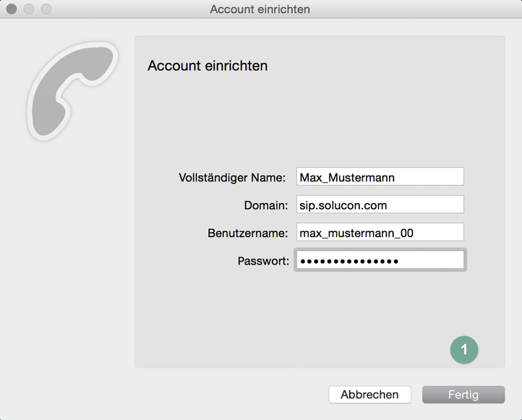
Task: Minimize the window via title bar button
Action: tap(29, 9)
